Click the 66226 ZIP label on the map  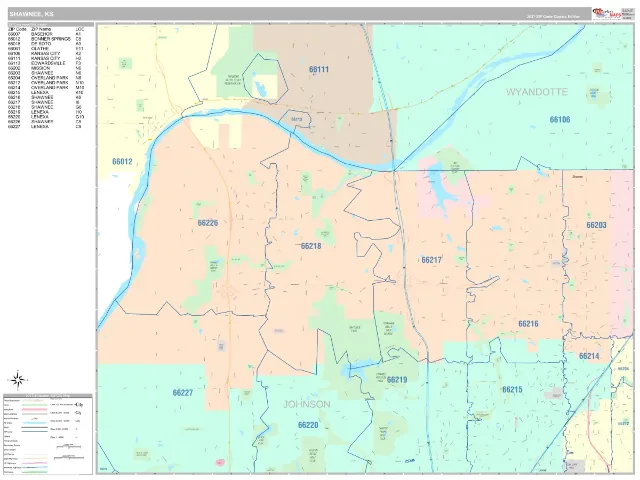click(x=207, y=223)
